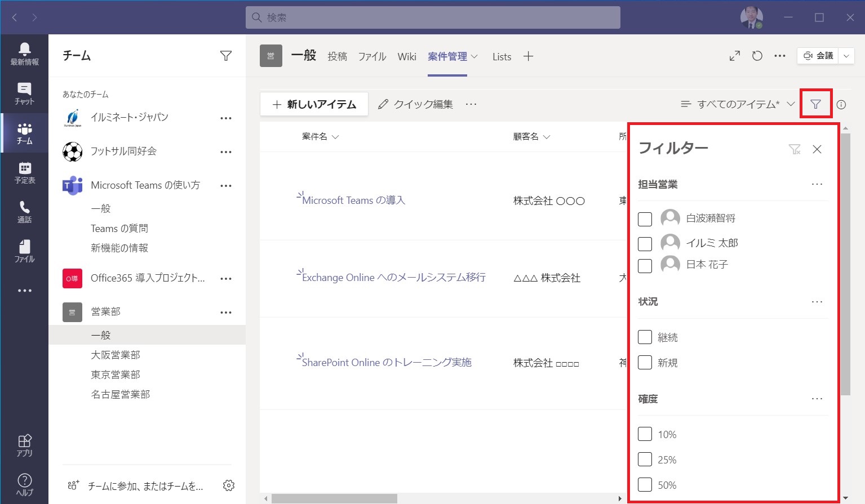Close the フィルター pane

click(817, 149)
